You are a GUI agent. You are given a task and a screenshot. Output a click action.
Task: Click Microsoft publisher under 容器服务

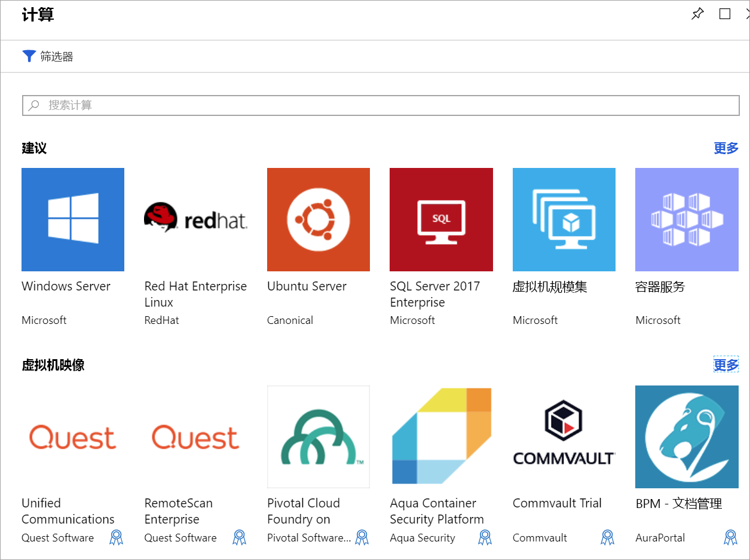pyautogui.click(x=658, y=320)
